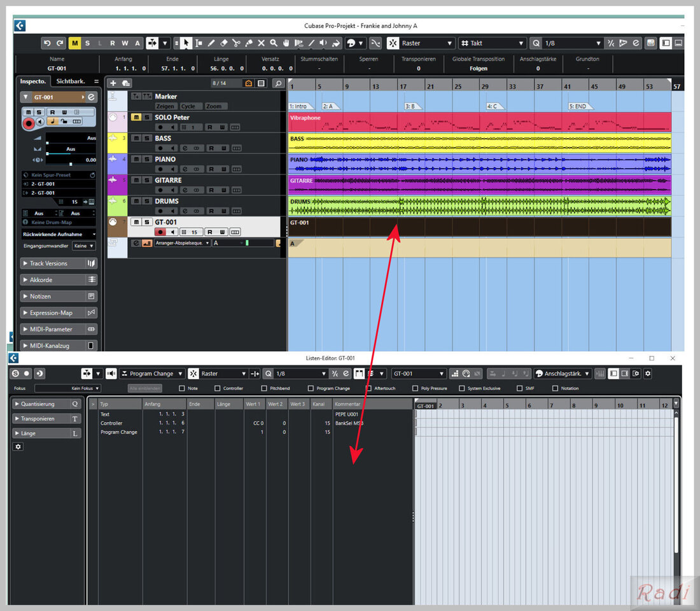Select the Play speaker tool
Screen dimensions: 700x611
pyautogui.click(x=324, y=43)
